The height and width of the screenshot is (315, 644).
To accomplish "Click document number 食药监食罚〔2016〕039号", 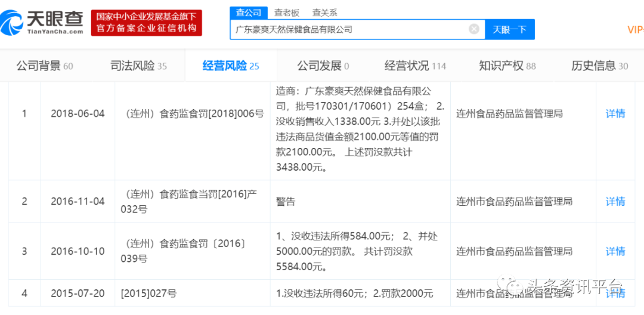I will [184, 251].
